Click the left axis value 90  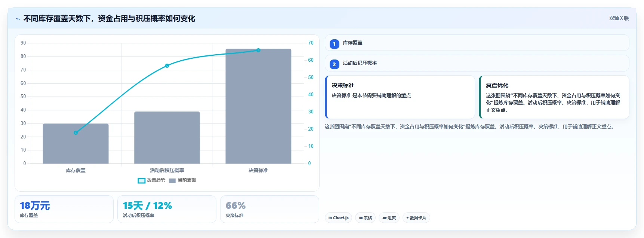pos(23,43)
